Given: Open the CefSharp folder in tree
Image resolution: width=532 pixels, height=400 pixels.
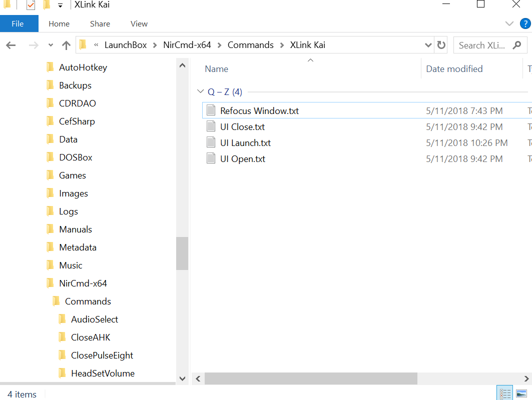Looking at the screenshot, I should [x=77, y=121].
